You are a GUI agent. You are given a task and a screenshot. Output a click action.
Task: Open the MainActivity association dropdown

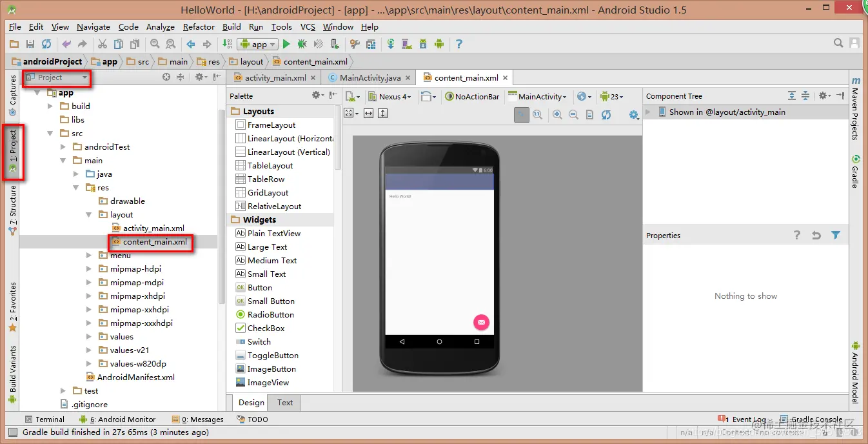(537, 97)
